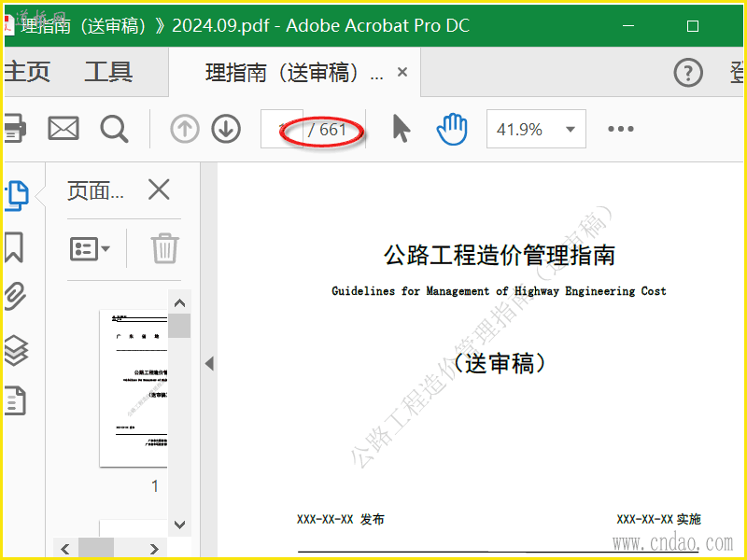Close the 理指南（送审稿）document tab
Screen dimensions: 747x560
tap(402, 73)
